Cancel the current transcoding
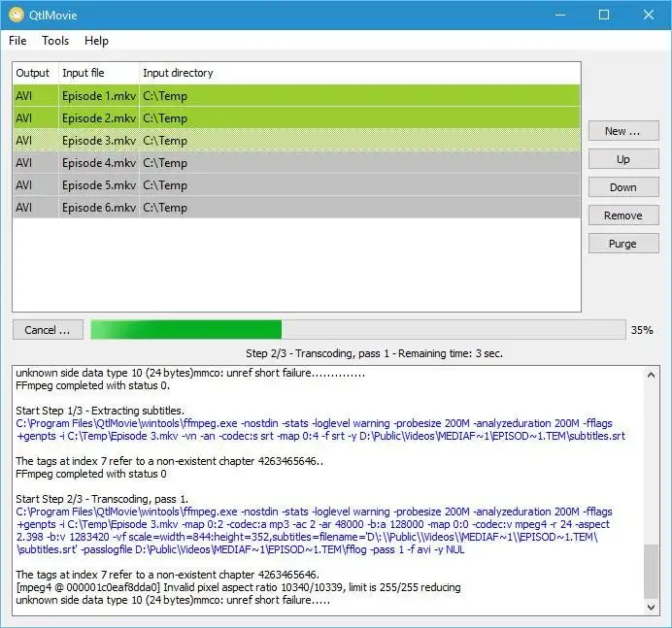 point(48,330)
